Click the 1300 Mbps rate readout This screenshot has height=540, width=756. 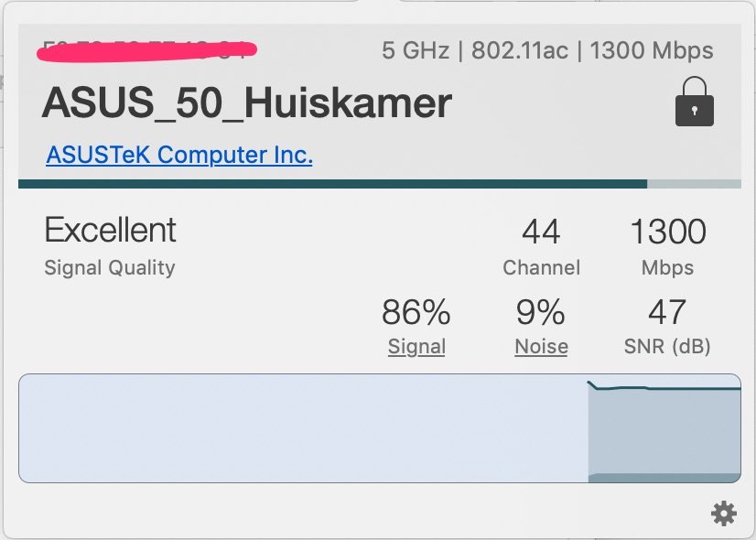click(x=668, y=246)
